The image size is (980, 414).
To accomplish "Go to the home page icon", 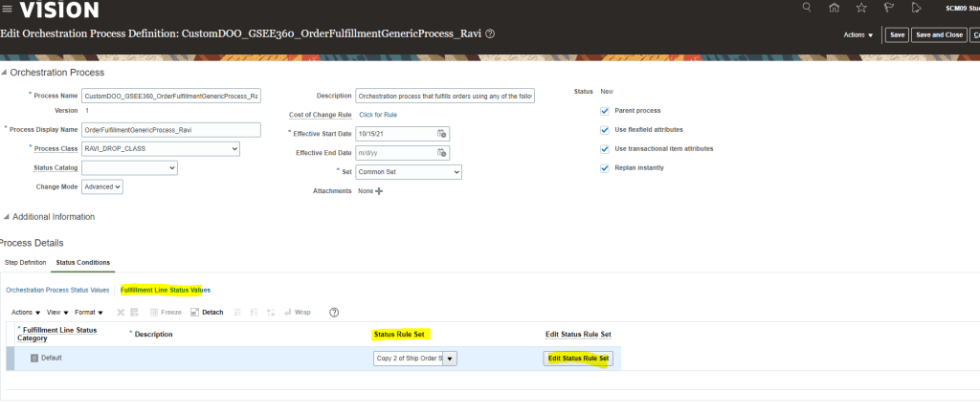I will [835, 9].
